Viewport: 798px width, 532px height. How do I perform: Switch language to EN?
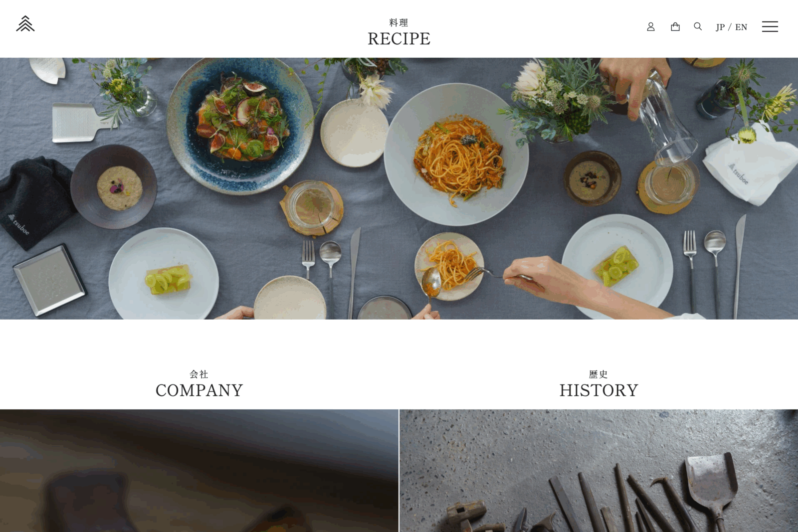click(741, 27)
